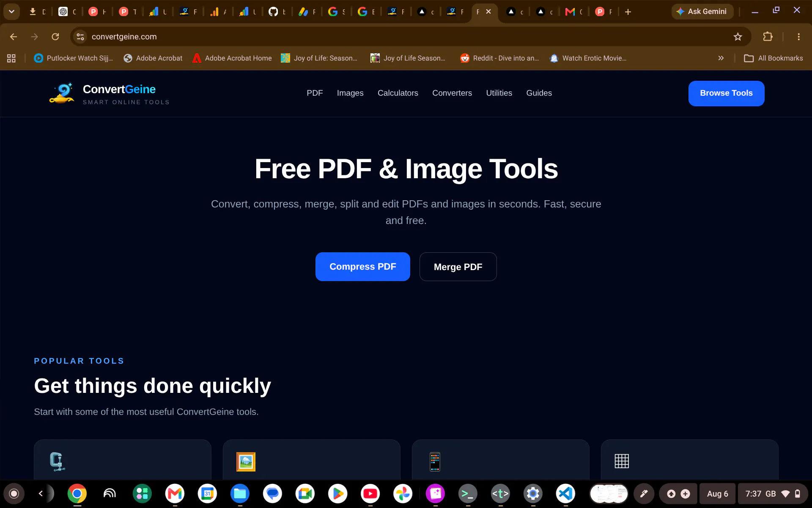Open Reddit - Dive into bookmark
This screenshot has width=812, height=508.
[x=499, y=58]
